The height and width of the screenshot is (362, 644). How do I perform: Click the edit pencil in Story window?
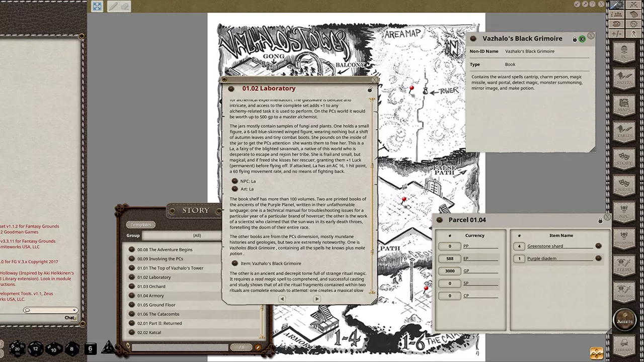258,347
